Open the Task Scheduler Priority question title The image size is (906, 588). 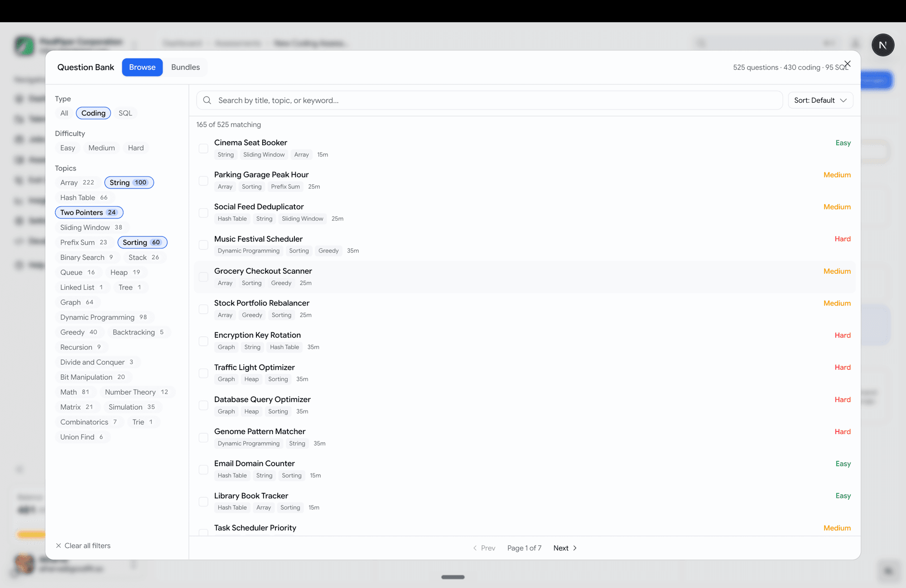tap(255, 528)
